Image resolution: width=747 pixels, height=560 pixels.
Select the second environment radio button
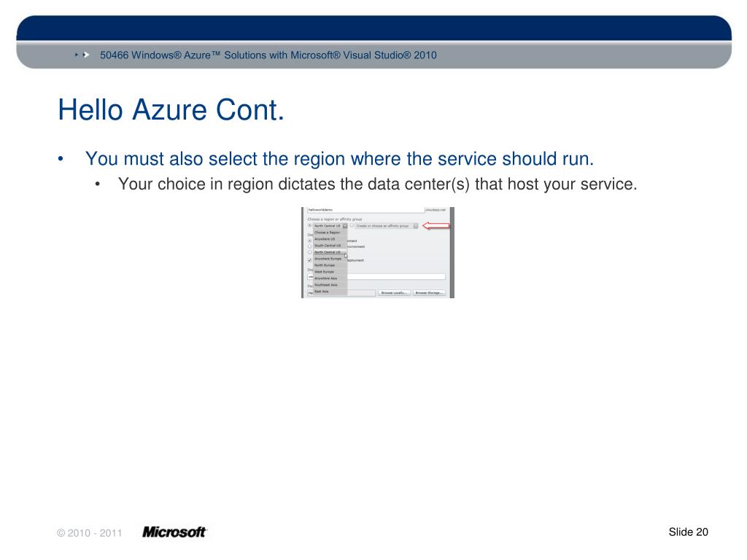(309, 246)
